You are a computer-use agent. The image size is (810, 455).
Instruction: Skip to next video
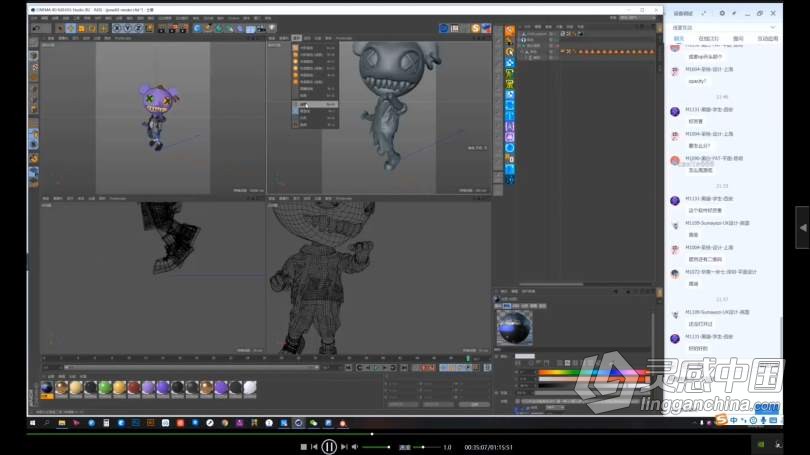344,447
